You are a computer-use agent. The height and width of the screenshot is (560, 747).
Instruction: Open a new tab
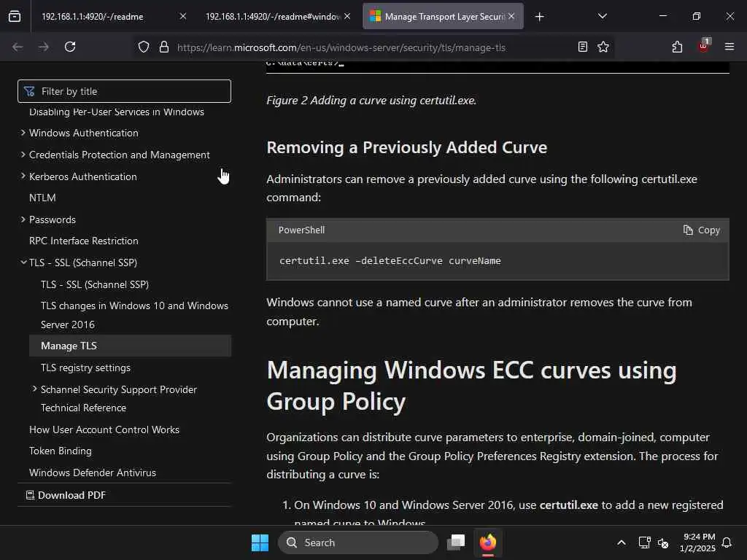pos(539,17)
